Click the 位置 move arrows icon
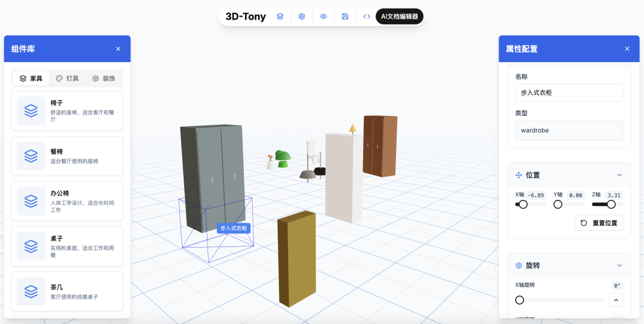This screenshot has height=324, width=644. [519, 175]
